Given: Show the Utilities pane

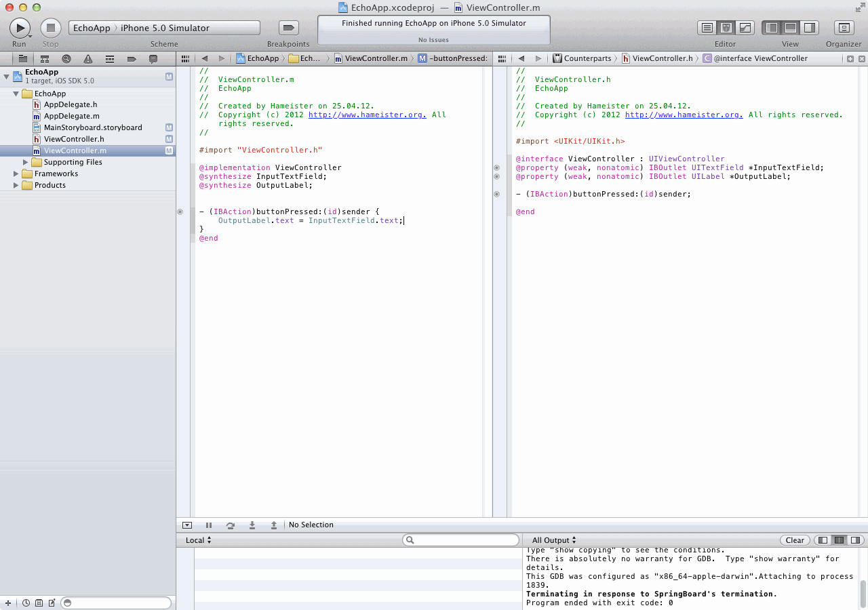Looking at the screenshot, I should point(809,28).
